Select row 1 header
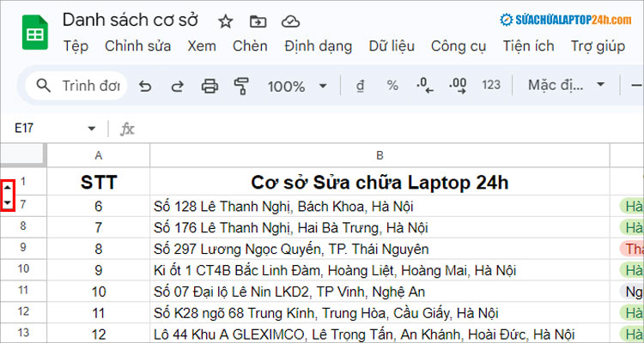This screenshot has height=343, width=644. (23, 181)
